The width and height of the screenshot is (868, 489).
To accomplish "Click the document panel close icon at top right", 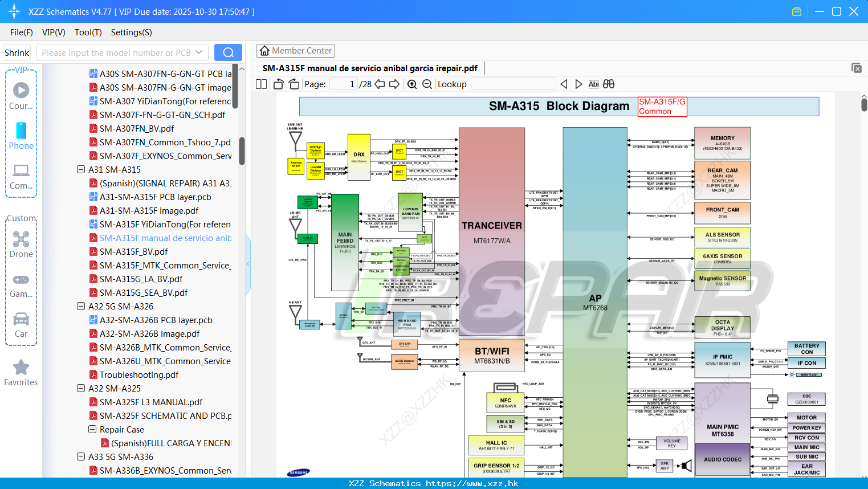I will [x=857, y=68].
